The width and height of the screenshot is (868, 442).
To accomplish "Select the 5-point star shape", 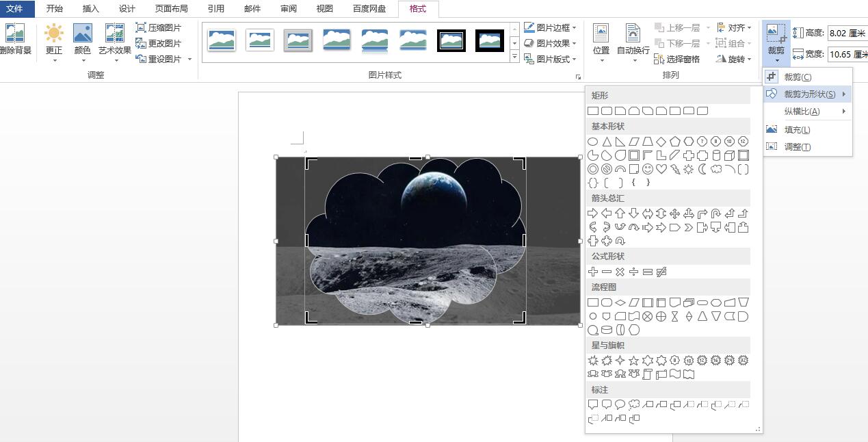I will [x=634, y=361].
